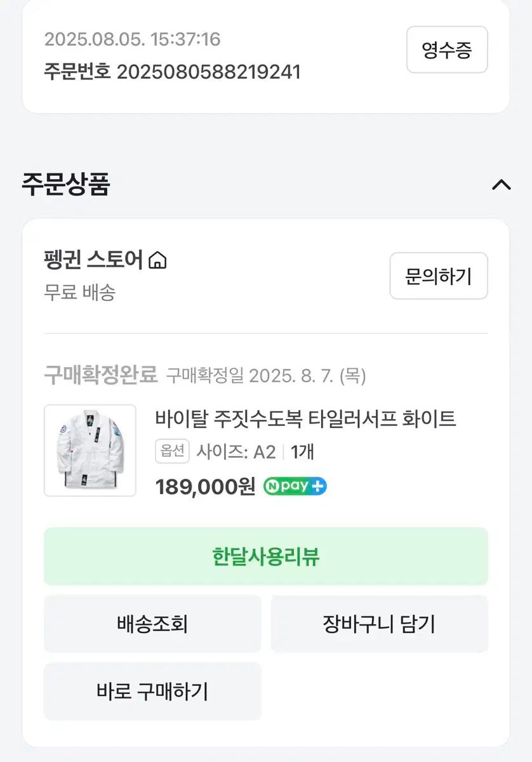Select 바로 구매하기 to buy again
The width and height of the screenshot is (532, 762).
[x=152, y=691]
